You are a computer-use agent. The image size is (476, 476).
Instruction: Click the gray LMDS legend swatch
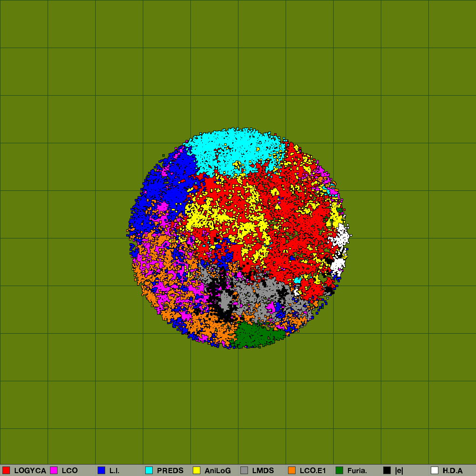244,470
